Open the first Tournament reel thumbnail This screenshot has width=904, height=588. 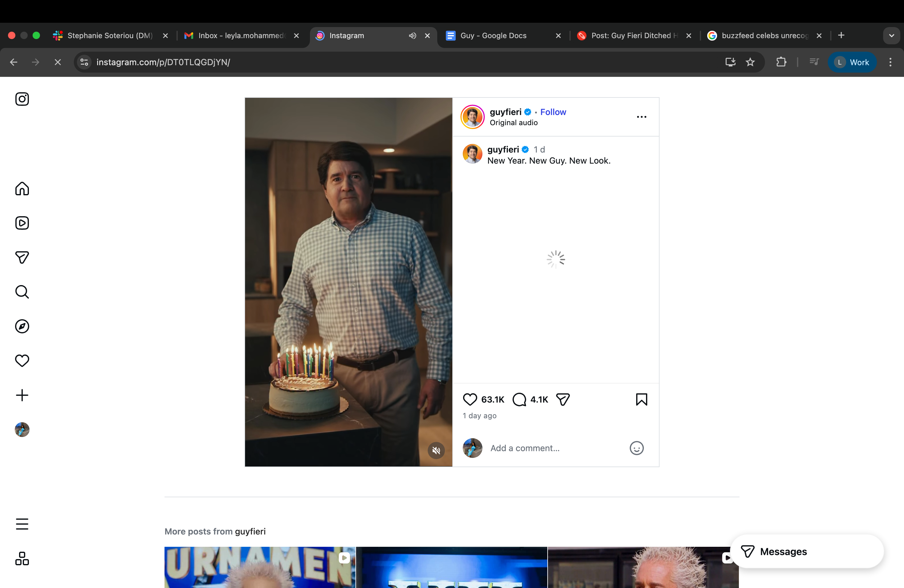[x=260, y=567]
